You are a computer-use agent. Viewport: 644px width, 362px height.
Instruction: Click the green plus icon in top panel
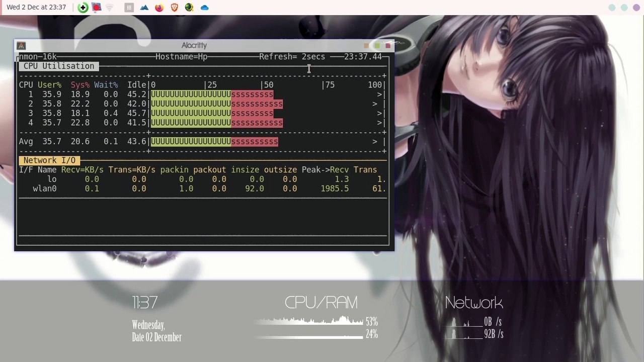[83, 8]
